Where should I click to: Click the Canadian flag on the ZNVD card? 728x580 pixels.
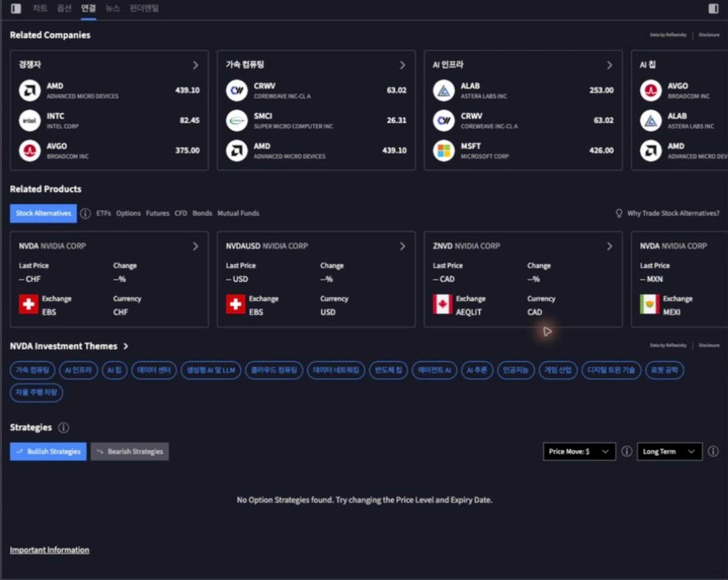(443, 304)
